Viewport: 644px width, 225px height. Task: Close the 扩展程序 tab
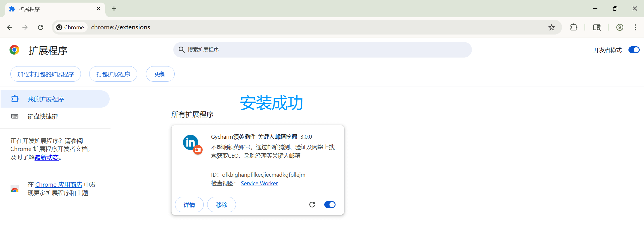click(x=98, y=9)
